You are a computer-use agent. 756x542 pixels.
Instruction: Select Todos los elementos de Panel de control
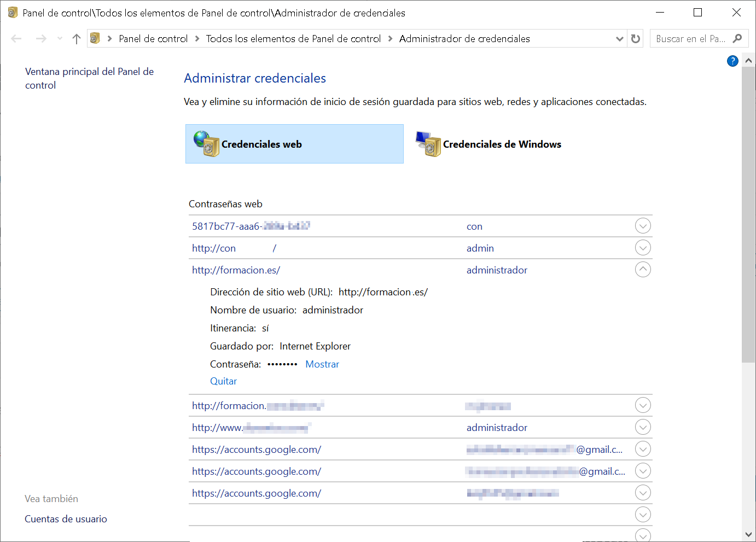(x=293, y=38)
